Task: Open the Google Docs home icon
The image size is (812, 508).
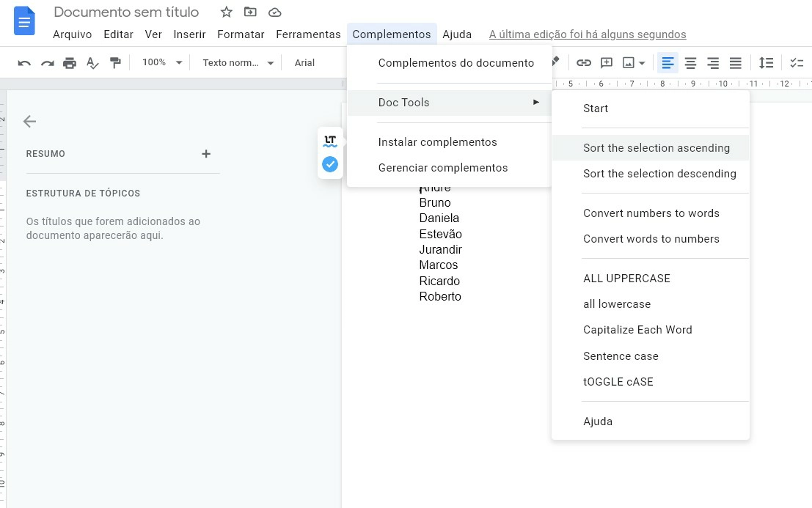Action: (x=24, y=21)
